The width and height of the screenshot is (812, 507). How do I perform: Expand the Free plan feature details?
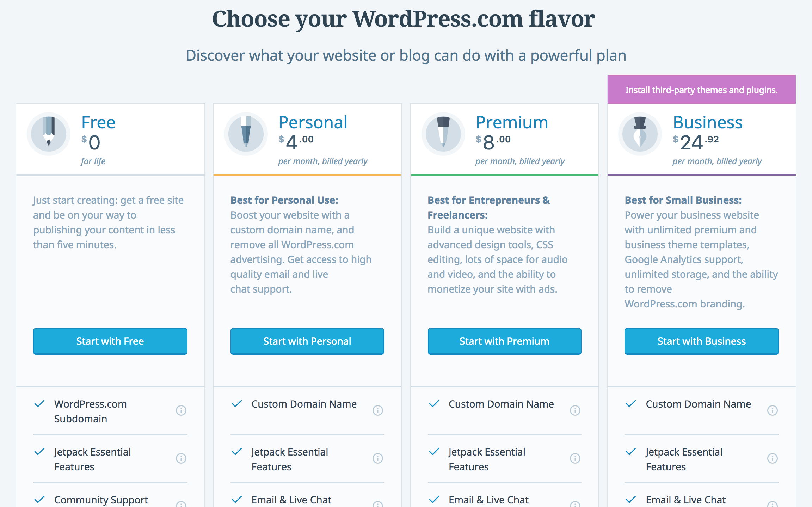[180, 411]
